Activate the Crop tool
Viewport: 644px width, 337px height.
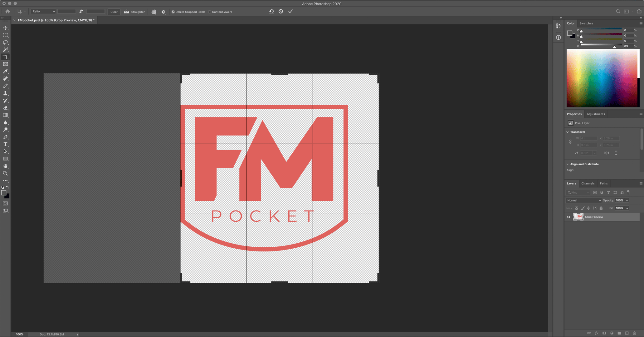tap(5, 57)
